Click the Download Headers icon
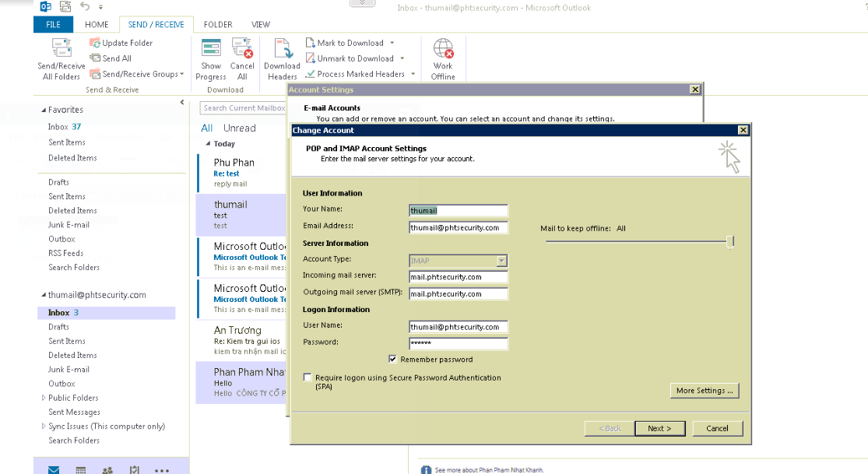This screenshot has height=474, width=868. pos(283,48)
